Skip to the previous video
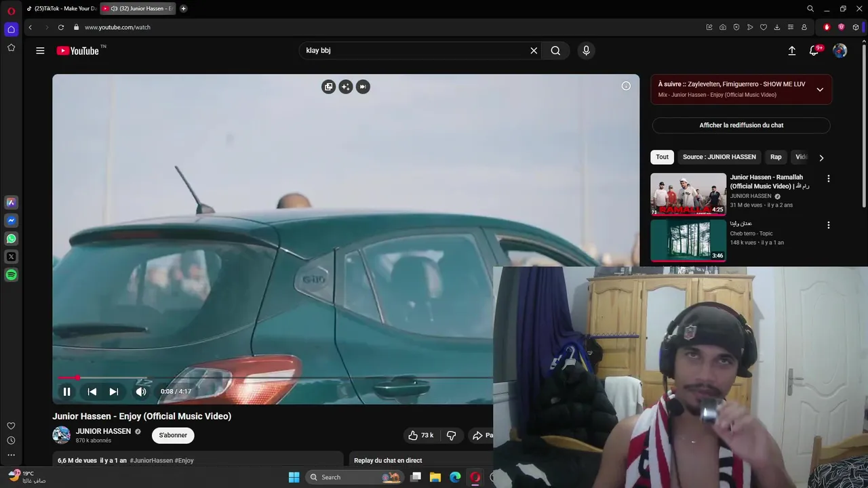 click(92, 392)
